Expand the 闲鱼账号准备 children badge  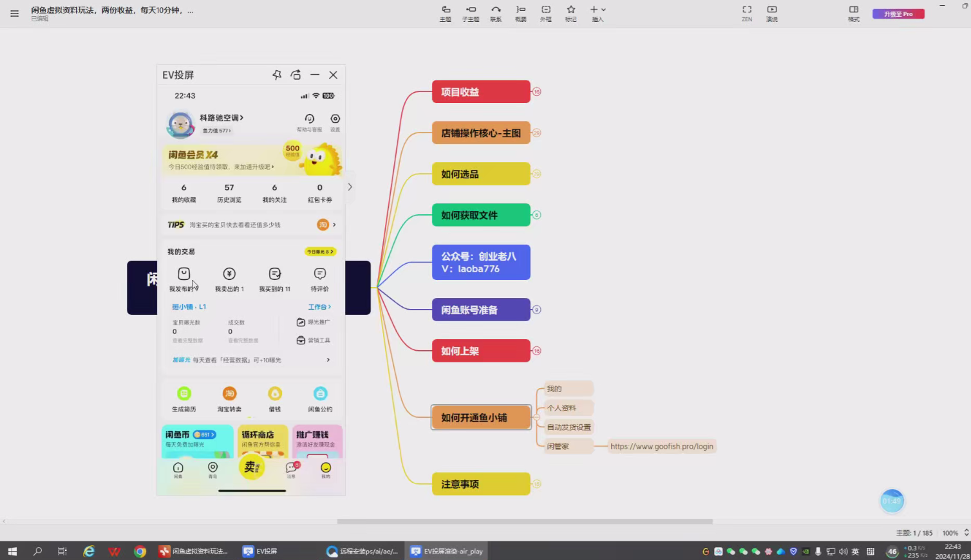[x=536, y=310]
